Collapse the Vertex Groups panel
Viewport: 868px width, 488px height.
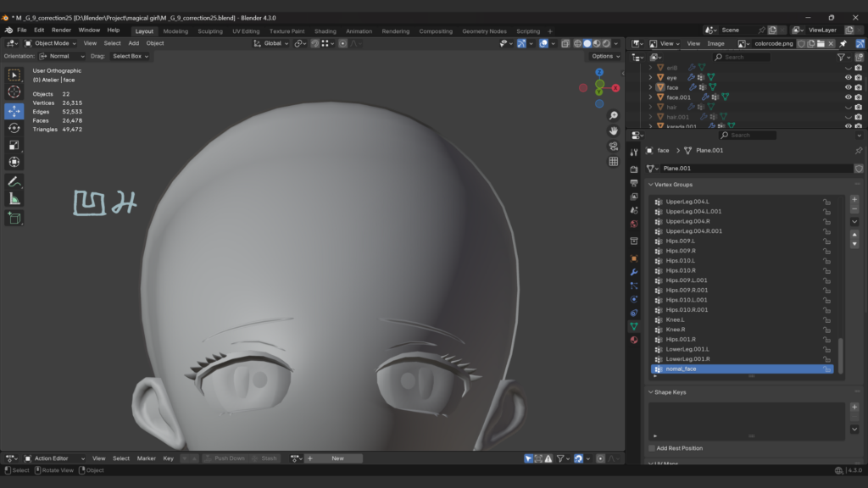pyautogui.click(x=674, y=184)
